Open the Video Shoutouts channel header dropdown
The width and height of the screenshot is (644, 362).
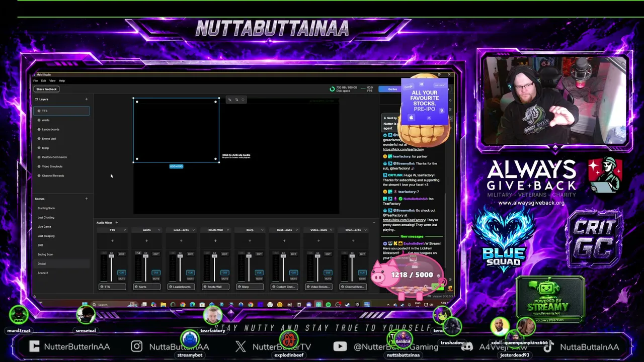coord(331,230)
